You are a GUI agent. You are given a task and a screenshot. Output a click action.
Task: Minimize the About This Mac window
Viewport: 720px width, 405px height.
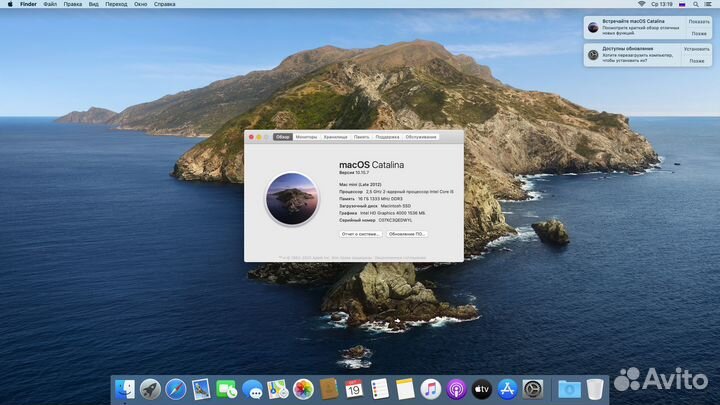[259, 137]
